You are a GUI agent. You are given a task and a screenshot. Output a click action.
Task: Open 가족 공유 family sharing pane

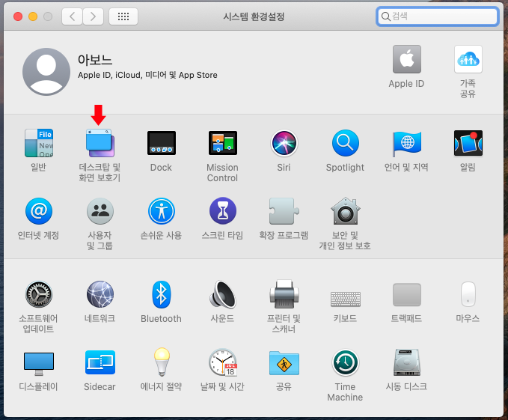point(468,59)
